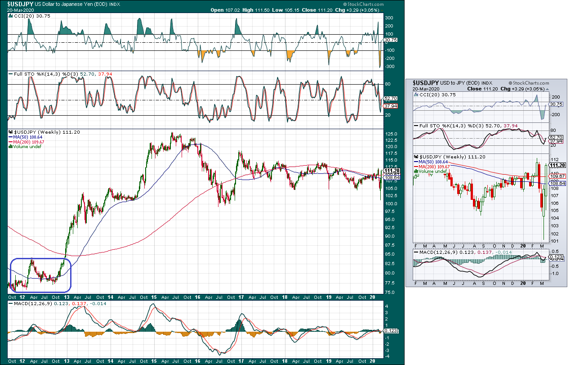Click the MA(50) 108.64 legend on main chart
This screenshot has height=365, width=588.
pyautogui.click(x=27, y=137)
